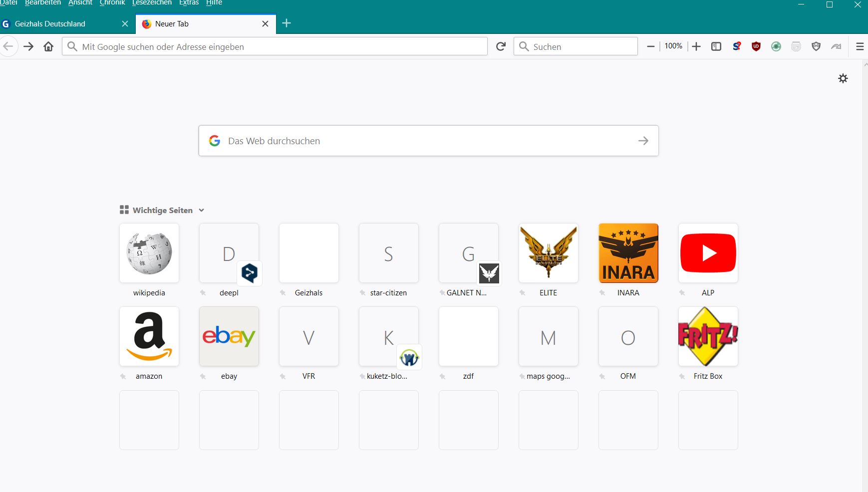
Task: Open the Firefox hamburger menu
Action: 860,46
